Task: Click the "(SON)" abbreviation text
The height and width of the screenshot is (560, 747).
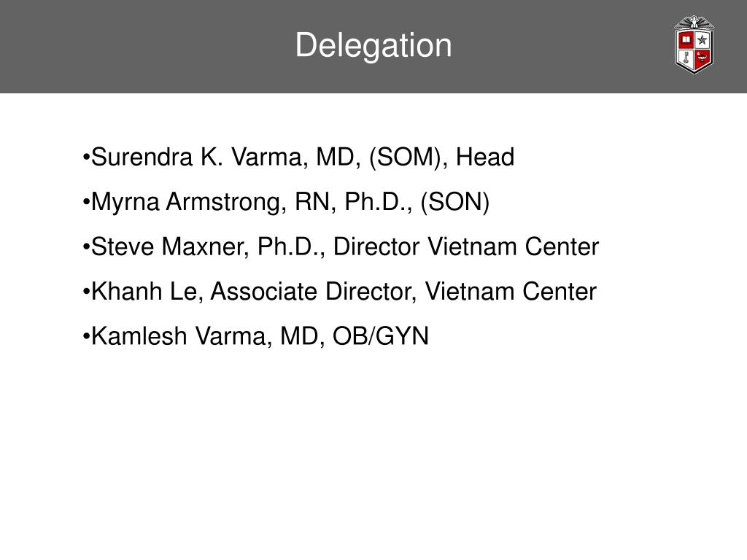Action: click(455, 202)
